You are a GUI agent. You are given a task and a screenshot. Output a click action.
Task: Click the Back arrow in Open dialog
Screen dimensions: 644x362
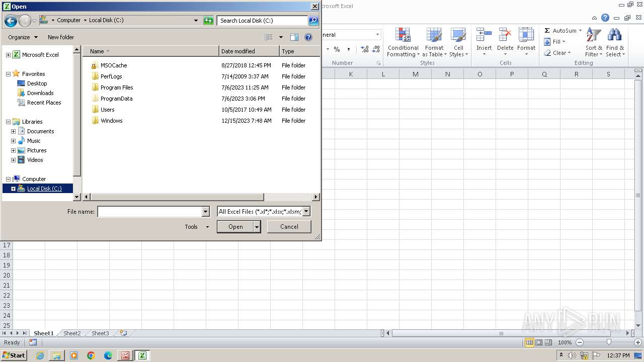10,21
